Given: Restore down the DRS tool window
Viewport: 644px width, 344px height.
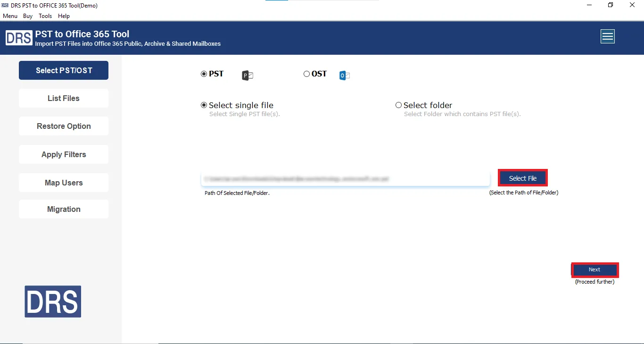Looking at the screenshot, I should [611, 5].
